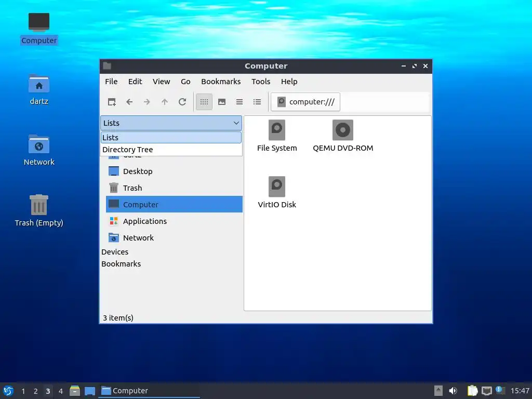Switch to workspace 3
This screenshot has width=532, height=399.
coord(48,391)
